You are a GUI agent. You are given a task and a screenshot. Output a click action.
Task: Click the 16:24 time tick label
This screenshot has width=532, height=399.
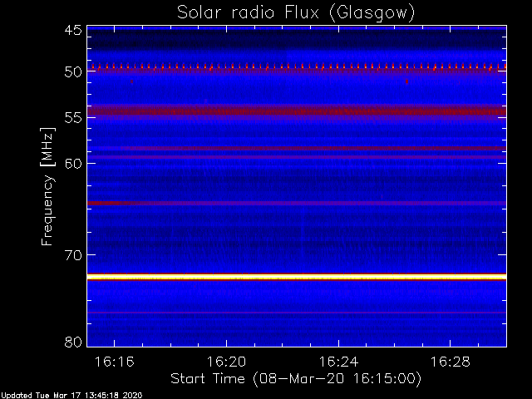click(338, 362)
